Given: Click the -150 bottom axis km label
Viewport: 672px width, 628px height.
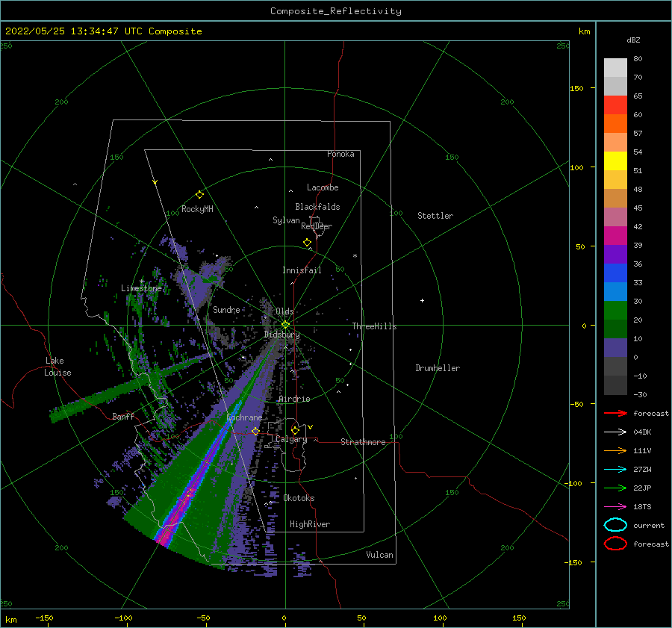Looking at the screenshot, I should (44, 618).
